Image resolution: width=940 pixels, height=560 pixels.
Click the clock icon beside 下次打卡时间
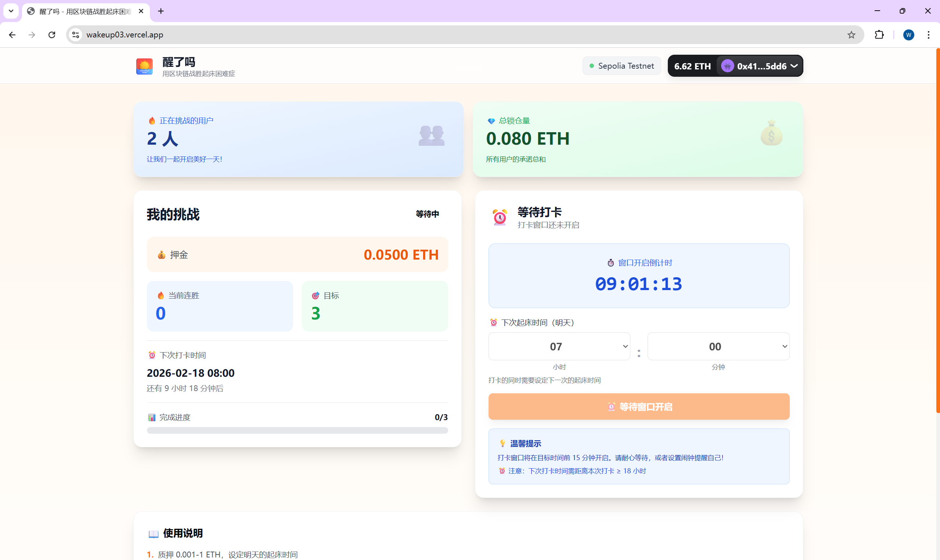pyautogui.click(x=152, y=355)
